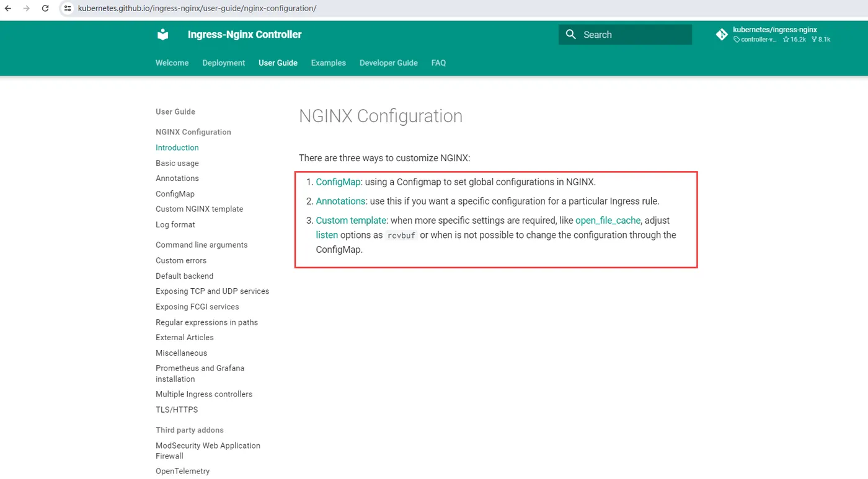
Task: Open Prometheus and Grafana installation page
Action: [200, 374]
